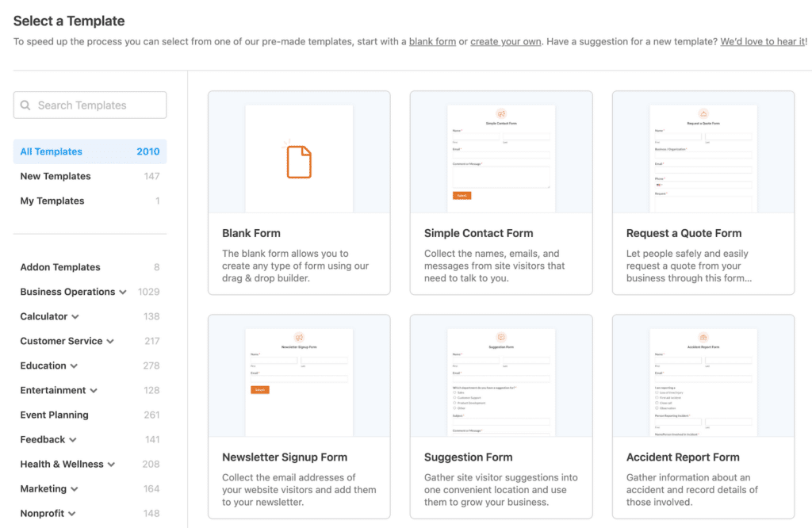Open the New Templates section
Screen dimensions: 812x528
pyautogui.click(x=56, y=176)
